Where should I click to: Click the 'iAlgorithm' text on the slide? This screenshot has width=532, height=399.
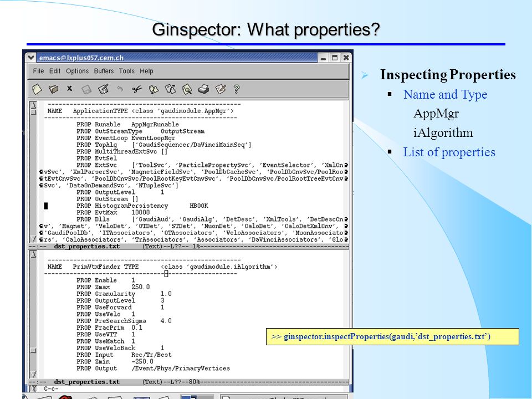(x=443, y=132)
